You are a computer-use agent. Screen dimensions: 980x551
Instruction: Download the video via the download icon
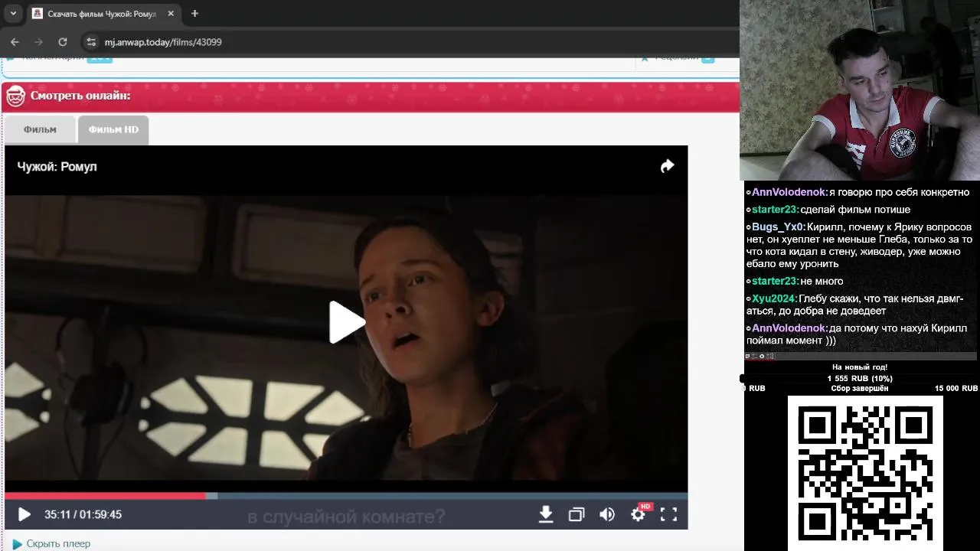pos(546,514)
